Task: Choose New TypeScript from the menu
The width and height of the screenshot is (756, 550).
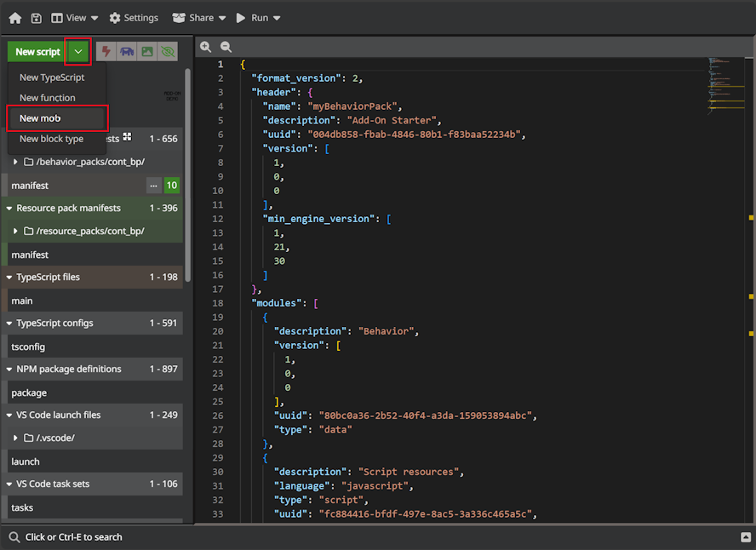Action: (x=52, y=77)
